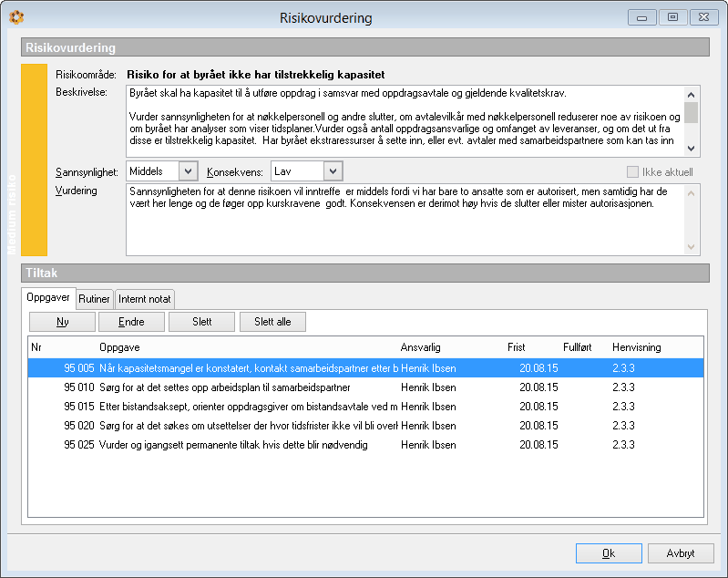Confirm with the Ok button
The height and width of the screenshot is (578, 728).
[609, 553]
